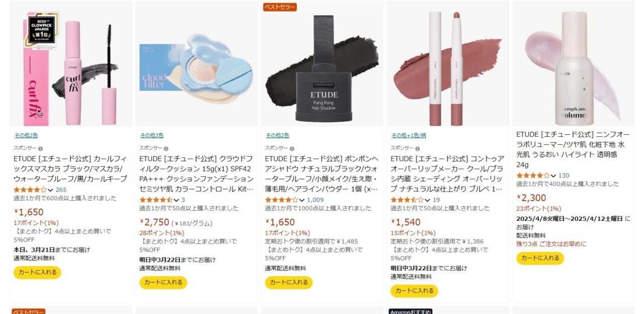Add Contour lip maker to cart
The width and height of the screenshot is (644, 314).
(415, 291)
